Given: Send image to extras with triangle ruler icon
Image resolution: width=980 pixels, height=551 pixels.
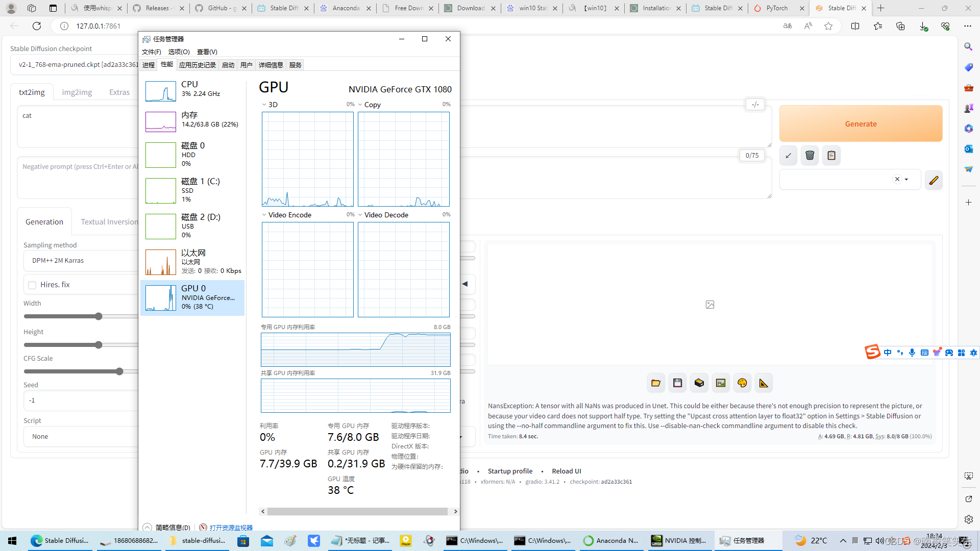Looking at the screenshot, I should point(764,383).
